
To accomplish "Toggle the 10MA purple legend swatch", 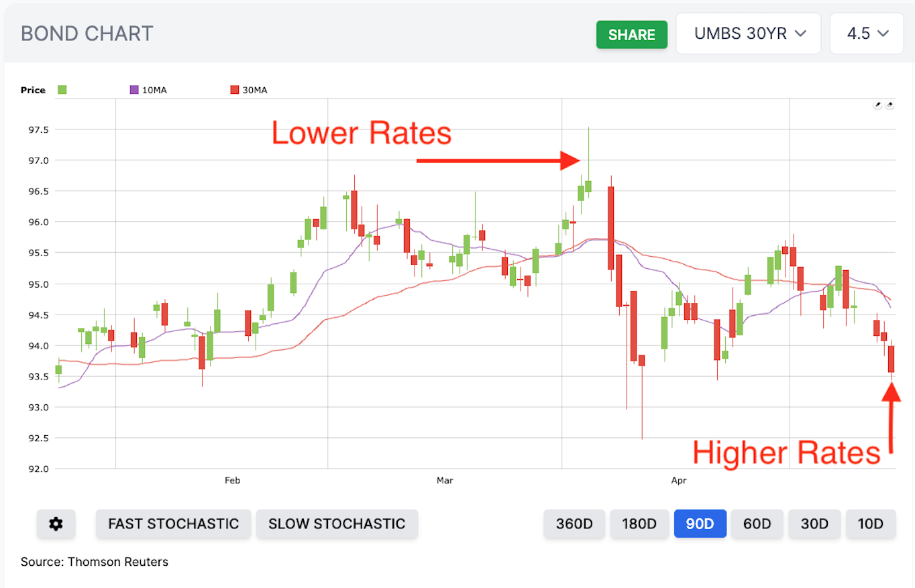I will click(133, 90).
